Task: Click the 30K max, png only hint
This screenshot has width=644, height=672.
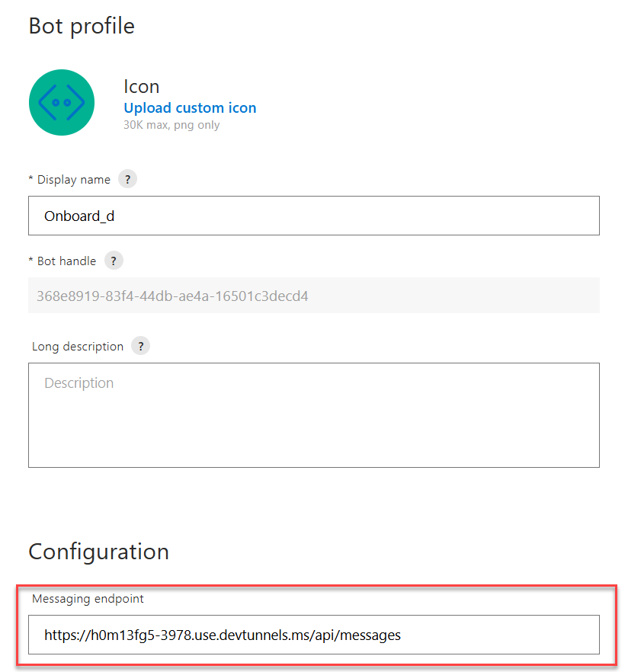Action: [171, 125]
